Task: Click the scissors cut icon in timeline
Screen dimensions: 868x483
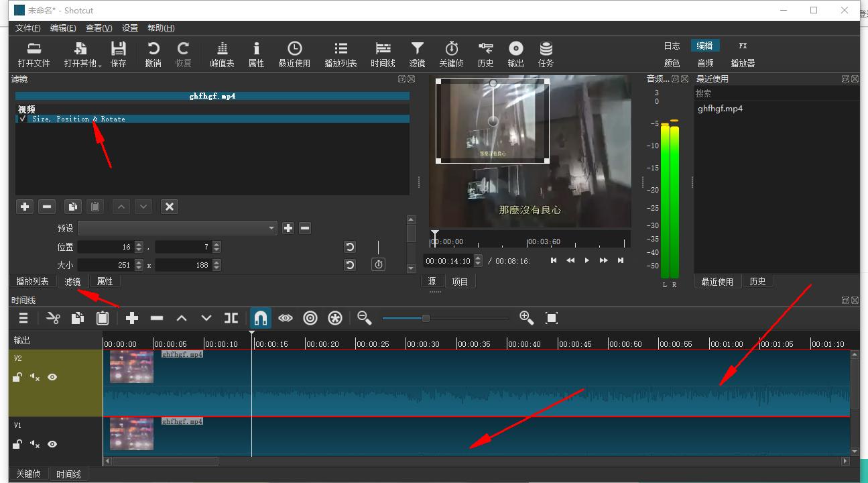Action: point(53,318)
